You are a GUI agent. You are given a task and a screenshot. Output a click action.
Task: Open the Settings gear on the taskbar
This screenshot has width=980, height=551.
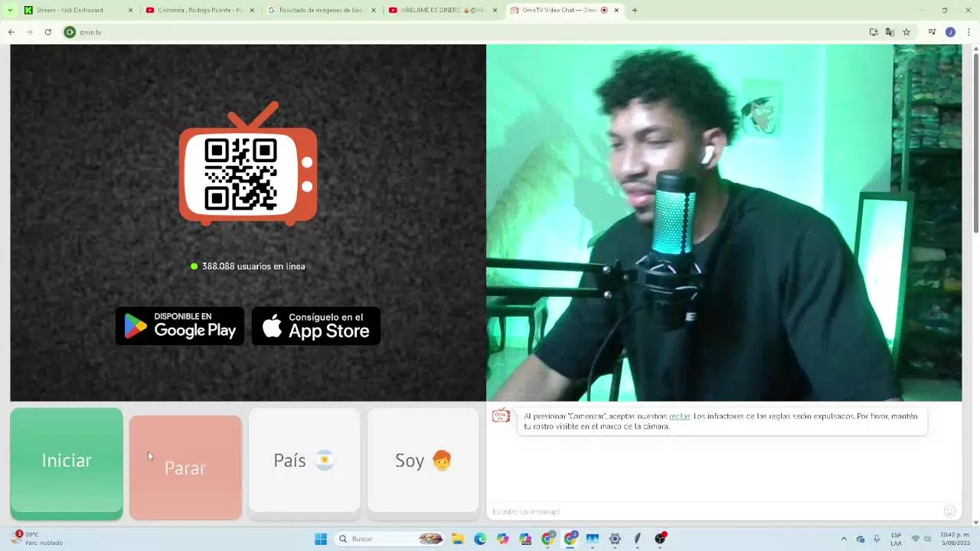tap(615, 539)
